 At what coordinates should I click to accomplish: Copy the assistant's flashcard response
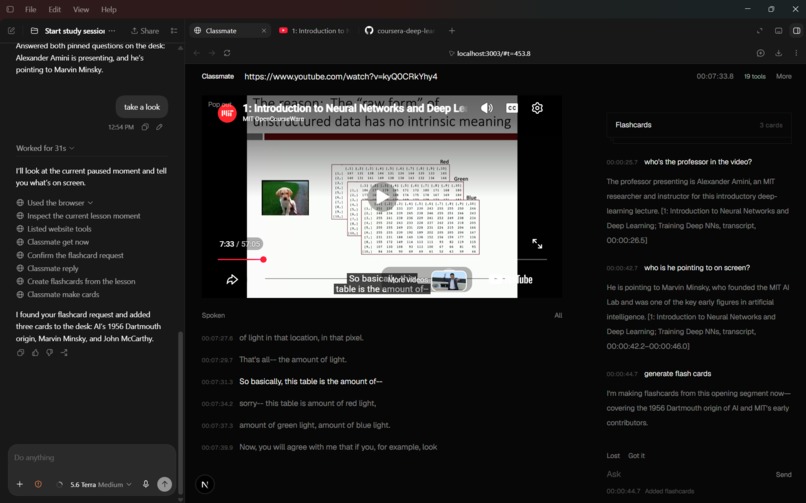tap(20, 352)
